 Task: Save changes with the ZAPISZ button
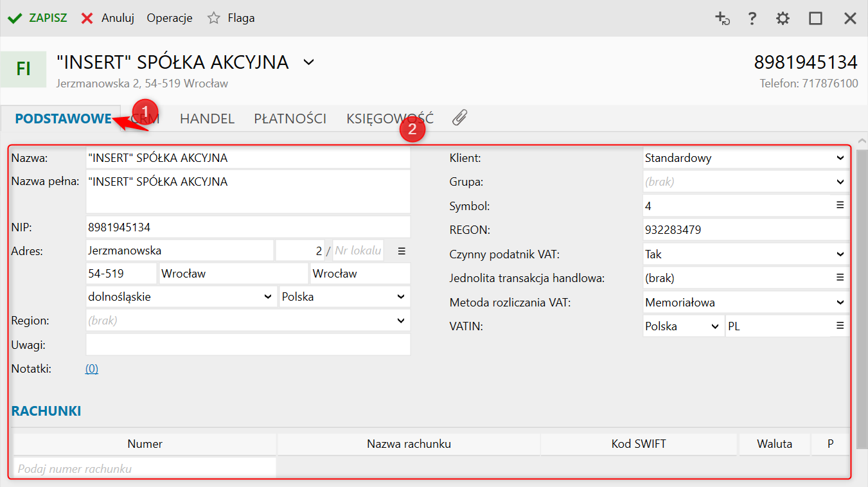pos(38,18)
